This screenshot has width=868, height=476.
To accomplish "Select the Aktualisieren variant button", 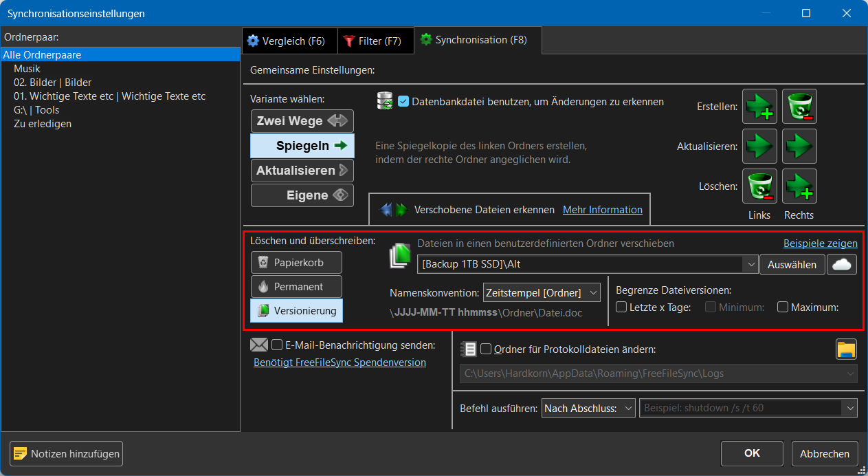I will click(x=302, y=171).
